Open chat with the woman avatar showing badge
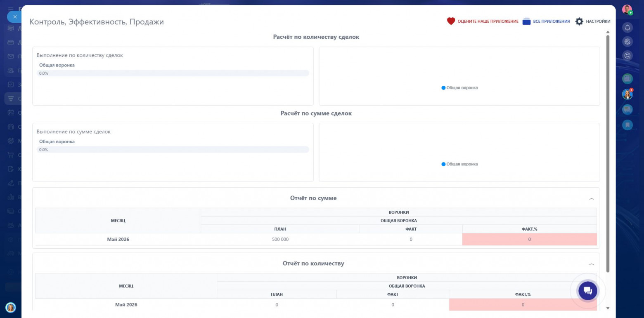This screenshot has width=644, height=318. tap(627, 94)
